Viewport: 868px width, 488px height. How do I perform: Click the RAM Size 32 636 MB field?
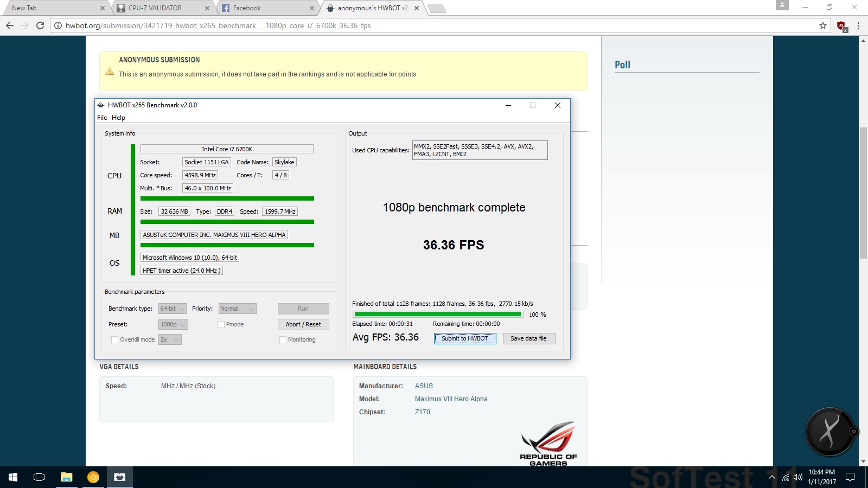174,211
